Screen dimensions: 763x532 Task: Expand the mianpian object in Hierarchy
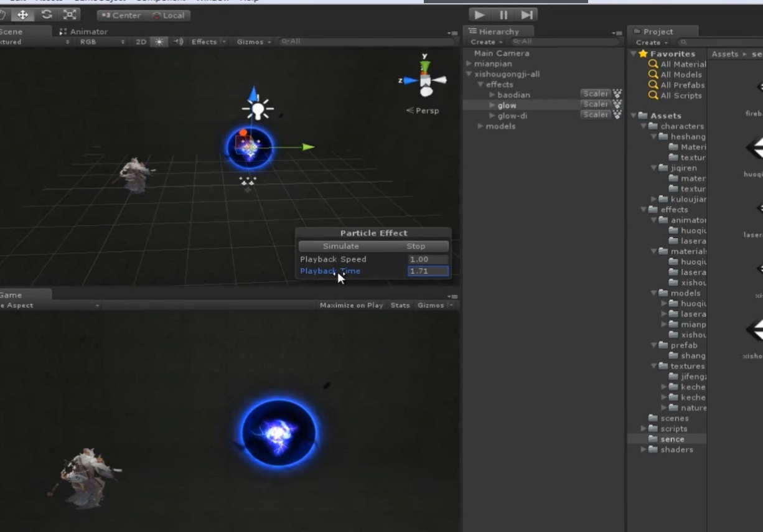point(469,64)
